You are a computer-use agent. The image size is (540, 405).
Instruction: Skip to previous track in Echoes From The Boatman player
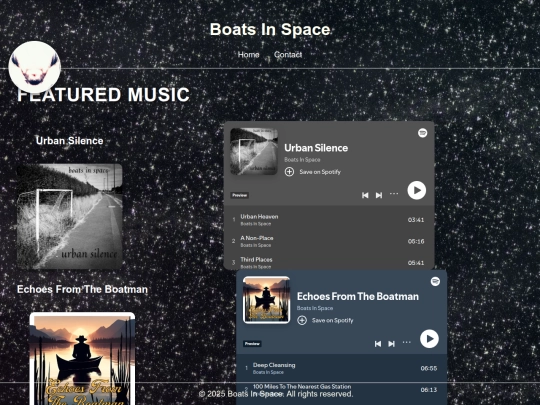coord(378,344)
